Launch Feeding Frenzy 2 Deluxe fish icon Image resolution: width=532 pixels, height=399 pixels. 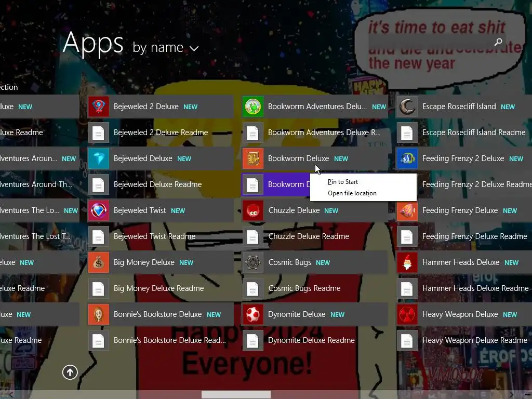[407, 158]
